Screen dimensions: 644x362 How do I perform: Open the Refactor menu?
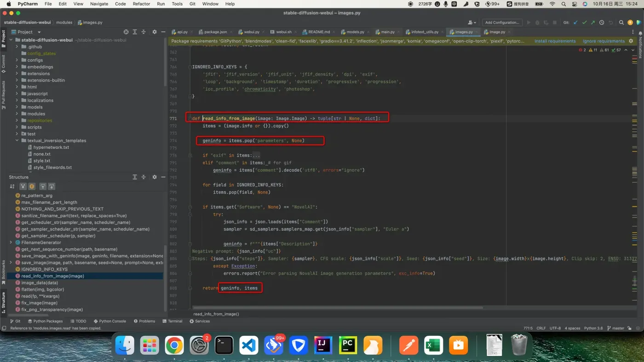[141, 4]
